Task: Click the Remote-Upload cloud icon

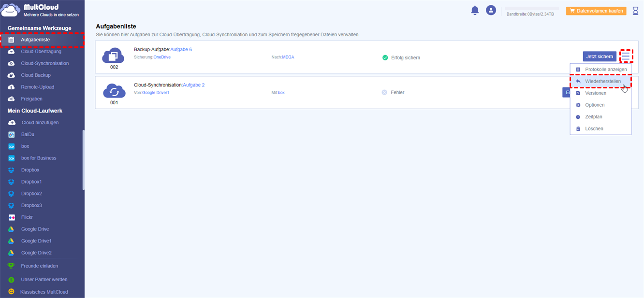Action: pyautogui.click(x=11, y=87)
